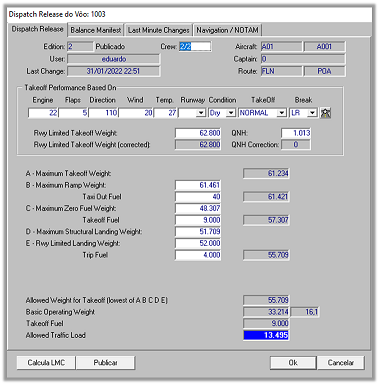This screenshot has height=385, width=379.
Task: Click the Publicado status text
Action: tap(110, 46)
